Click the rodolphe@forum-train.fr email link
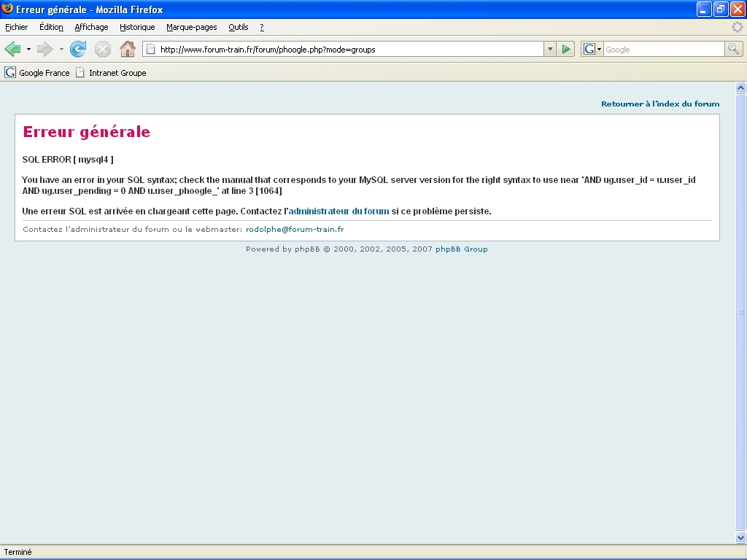 click(x=295, y=229)
